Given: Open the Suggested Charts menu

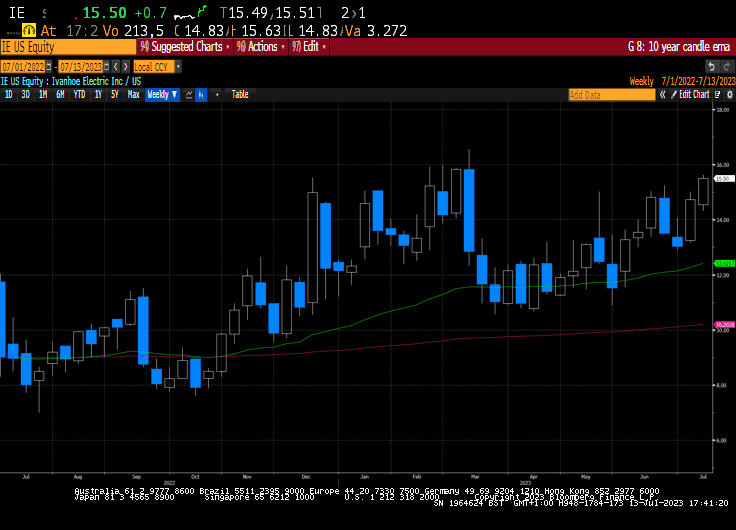Looking at the screenshot, I should click(x=185, y=46).
